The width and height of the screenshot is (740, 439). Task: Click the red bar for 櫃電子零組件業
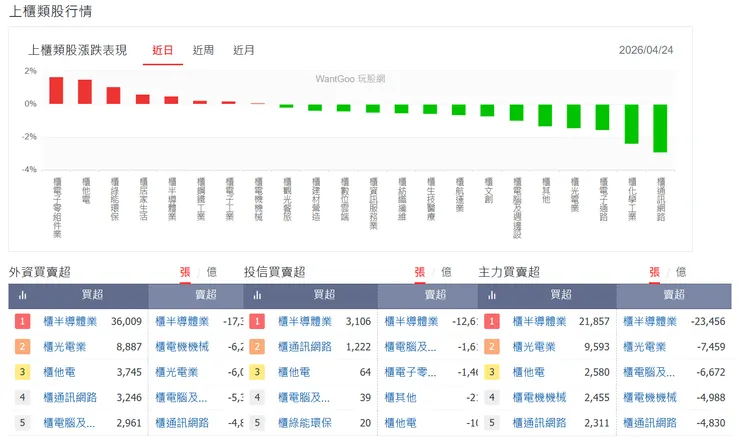tap(56, 90)
